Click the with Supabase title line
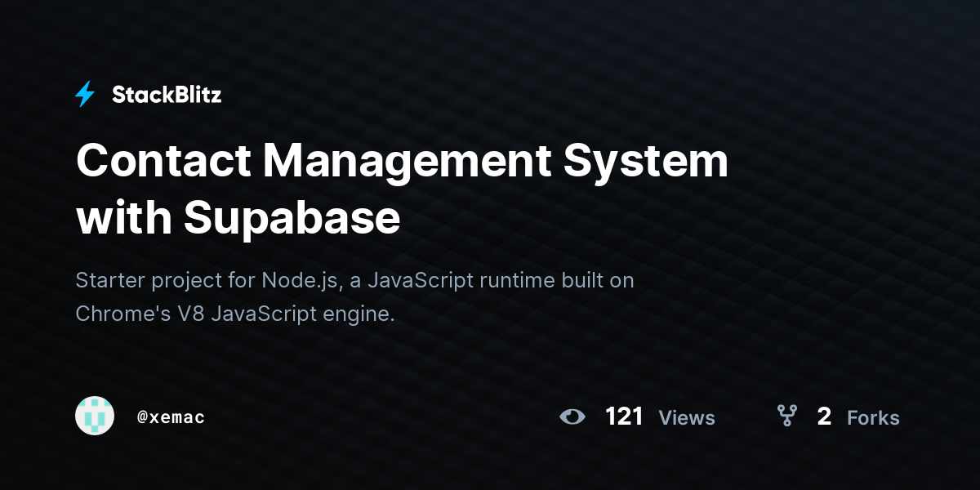Image resolution: width=980 pixels, height=490 pixels. (238, 218)
